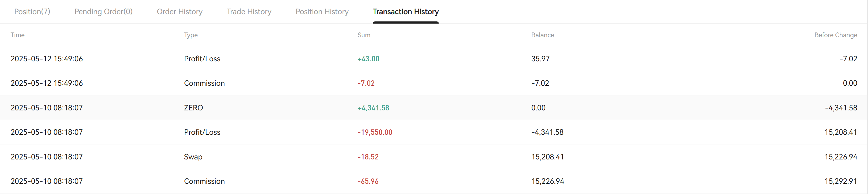Click the Balance column header
Screen dimensions: 868x194
pos(543,35)
